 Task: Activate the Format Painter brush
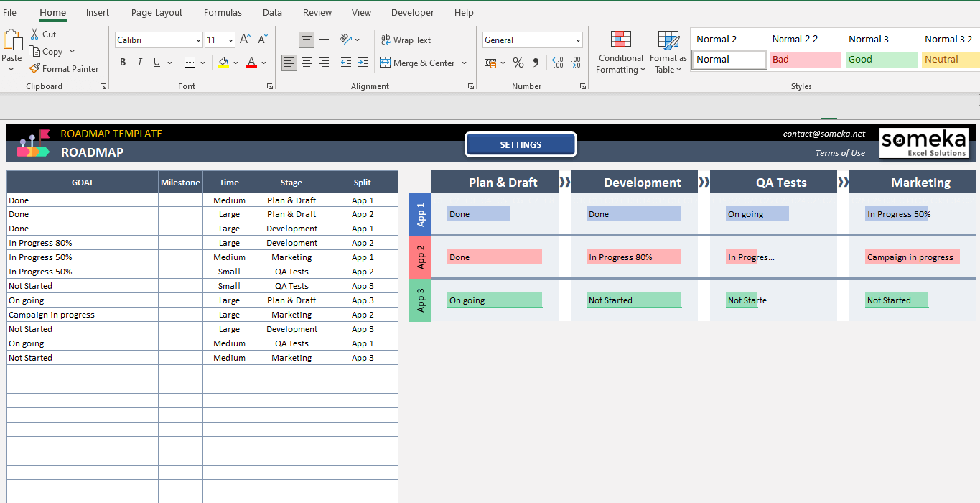34,68
